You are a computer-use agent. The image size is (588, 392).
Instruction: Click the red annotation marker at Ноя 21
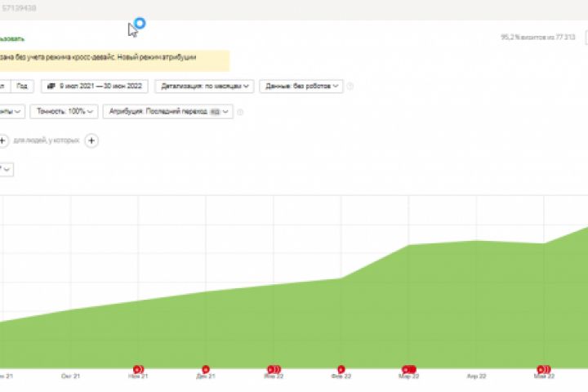138,369
